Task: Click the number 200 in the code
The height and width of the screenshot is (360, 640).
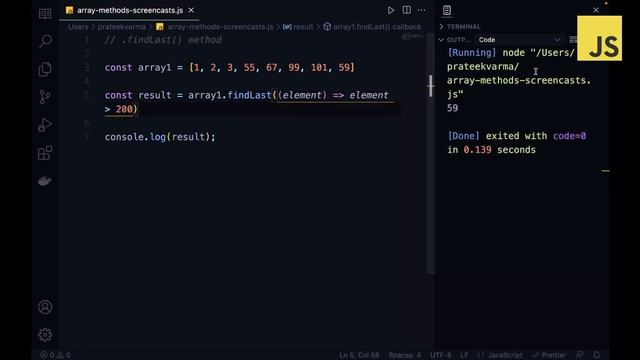Action: click(x=124, y=109)
